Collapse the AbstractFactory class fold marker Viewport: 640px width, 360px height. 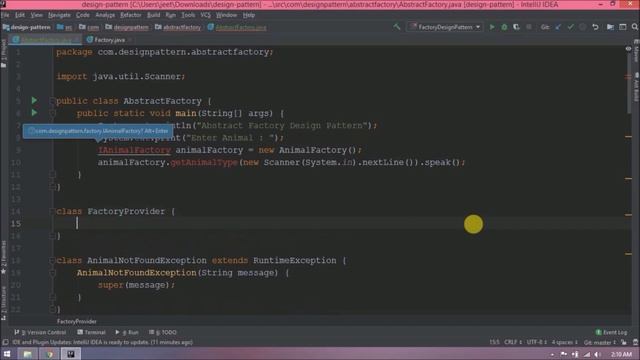point(52,101)
